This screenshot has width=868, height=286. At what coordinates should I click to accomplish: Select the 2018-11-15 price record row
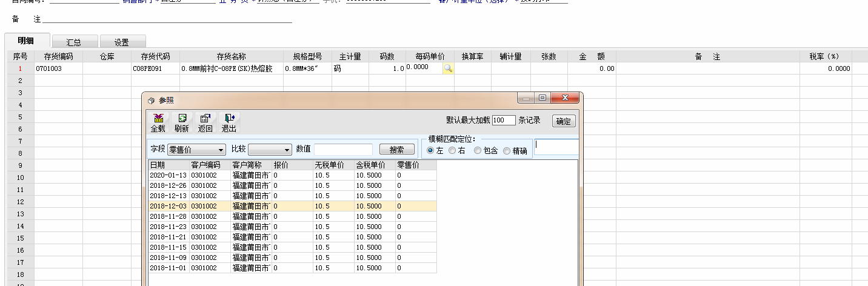(x=292, y=247)
